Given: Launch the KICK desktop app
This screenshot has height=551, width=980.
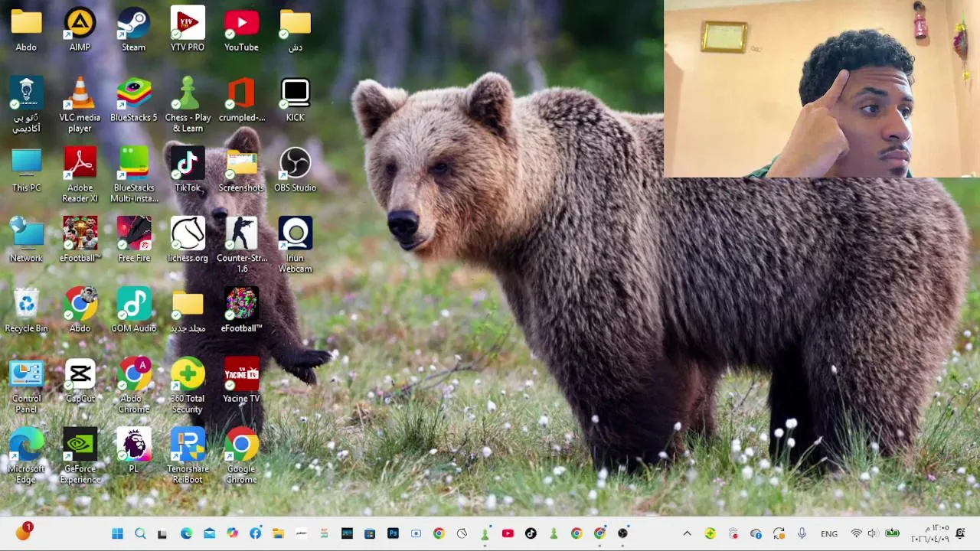Looking at the screenshot, I should pyautogui.click(x=295, y=99).
